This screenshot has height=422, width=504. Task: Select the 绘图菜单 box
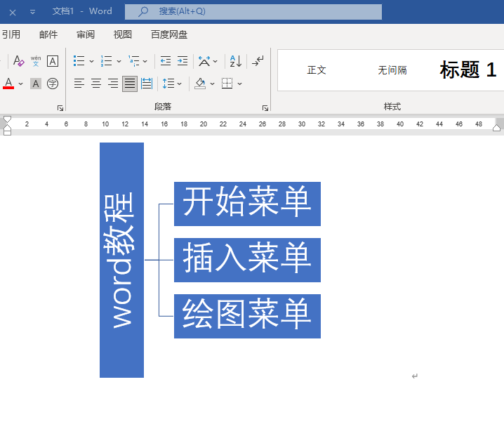coord(247,316)
